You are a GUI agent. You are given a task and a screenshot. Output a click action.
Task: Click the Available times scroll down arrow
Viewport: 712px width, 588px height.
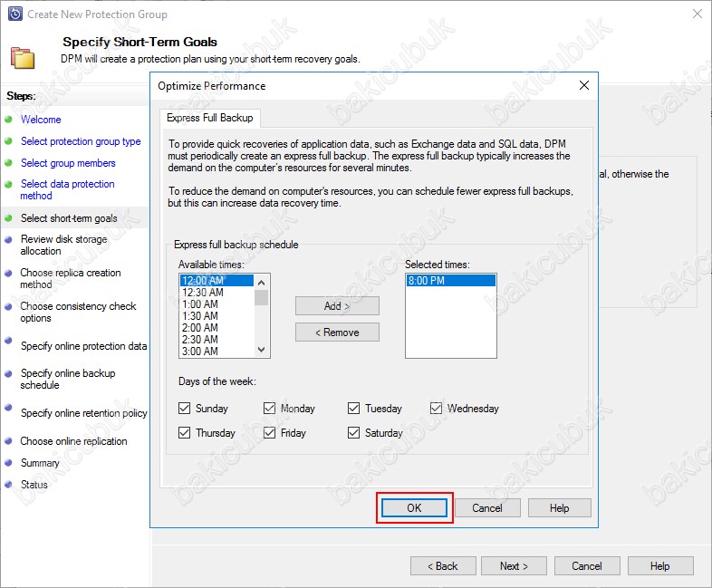[x=261, y=350]
